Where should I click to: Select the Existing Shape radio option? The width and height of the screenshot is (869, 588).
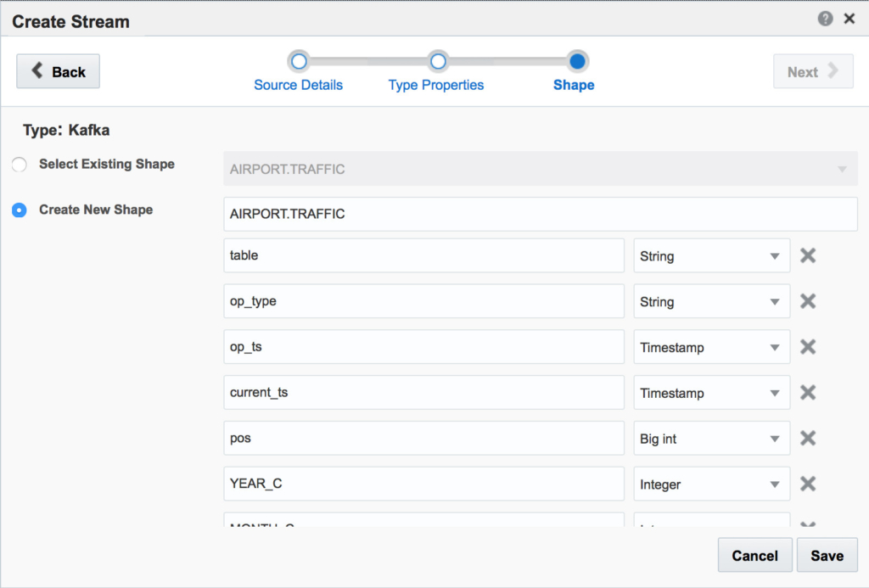tap(20, 165)
